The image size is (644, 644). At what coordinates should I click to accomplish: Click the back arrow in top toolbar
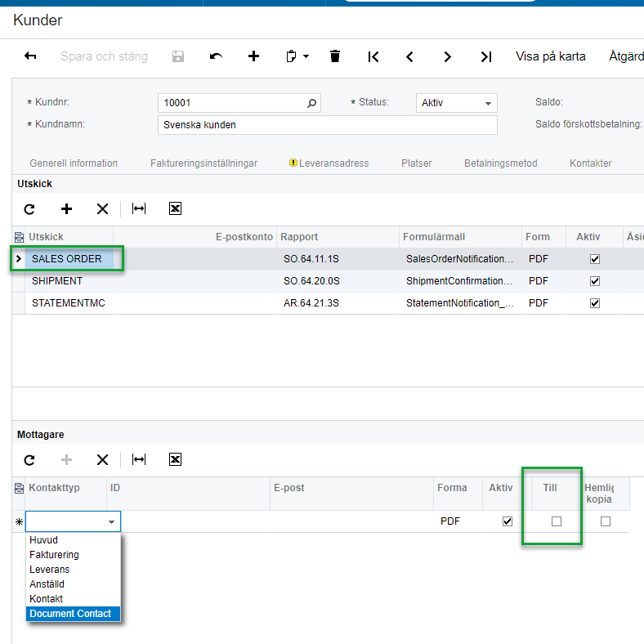tap(30, 56)
